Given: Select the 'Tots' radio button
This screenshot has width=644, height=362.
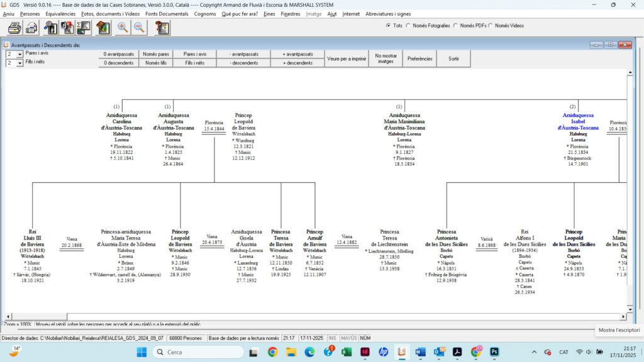Looking at the screenshot, I should [388, 26].
